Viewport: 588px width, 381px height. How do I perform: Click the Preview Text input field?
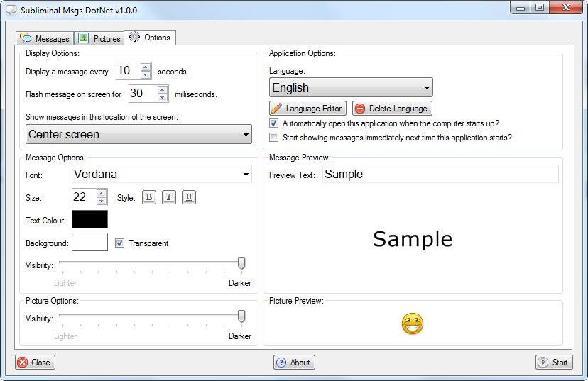tap(440, 175)
